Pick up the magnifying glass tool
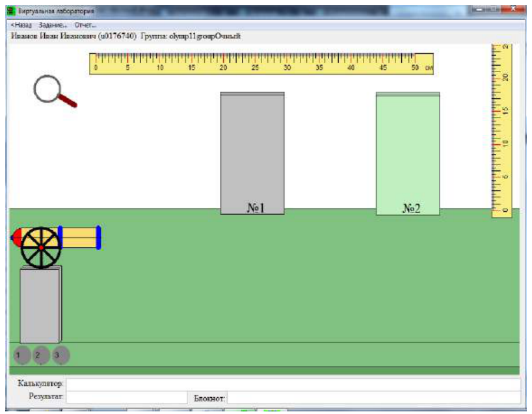 55,91
